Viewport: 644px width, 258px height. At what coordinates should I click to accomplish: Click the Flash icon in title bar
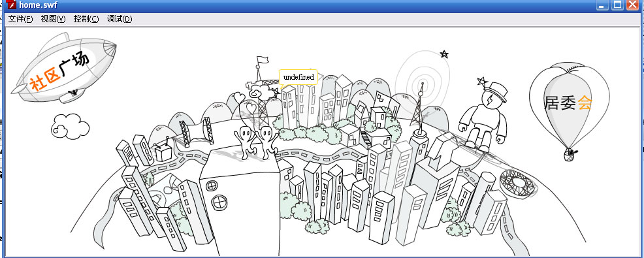11,5
